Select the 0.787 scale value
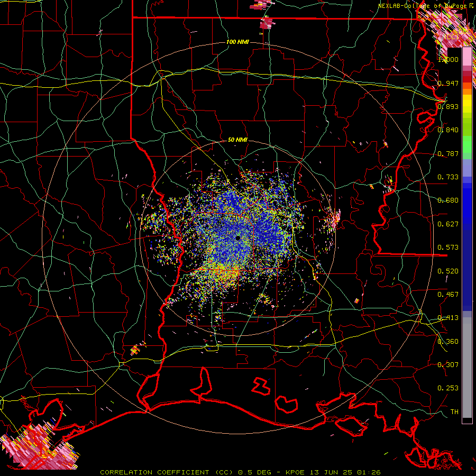This screenshot has width=476, height=476. (x=448, y=153)
